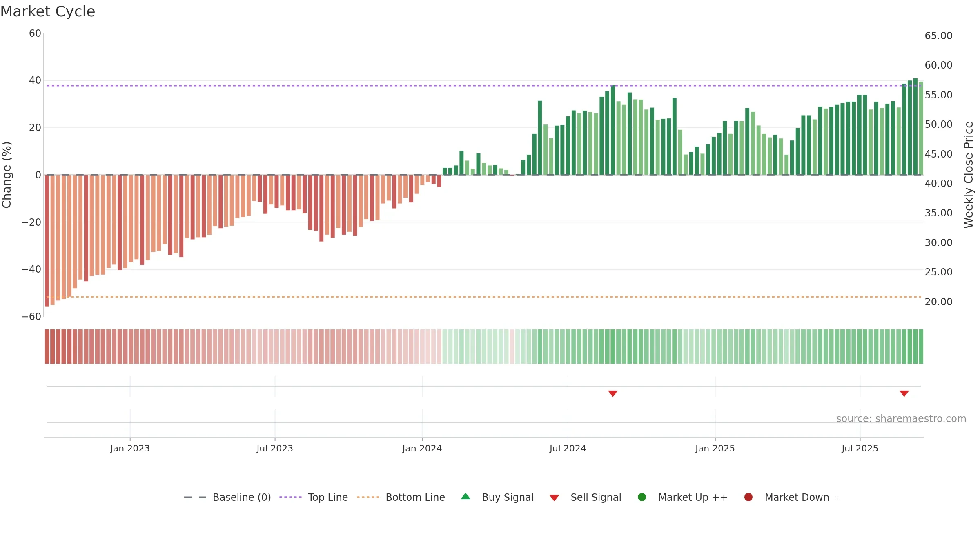Toggle the Baseline (0) legend entry
Image resolution: width=980 pixels, height=551 pixels.
pos(242,497)
